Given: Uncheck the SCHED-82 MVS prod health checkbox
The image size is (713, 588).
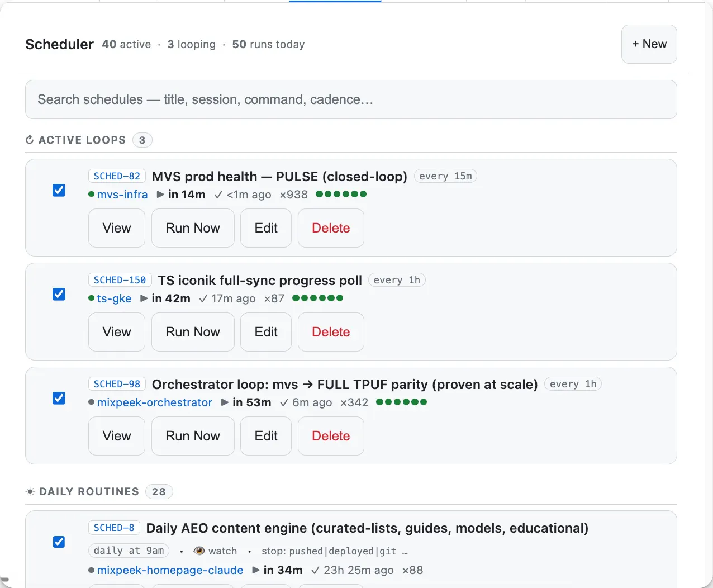Looking at the screenshot, I should [x=59, y=190].
